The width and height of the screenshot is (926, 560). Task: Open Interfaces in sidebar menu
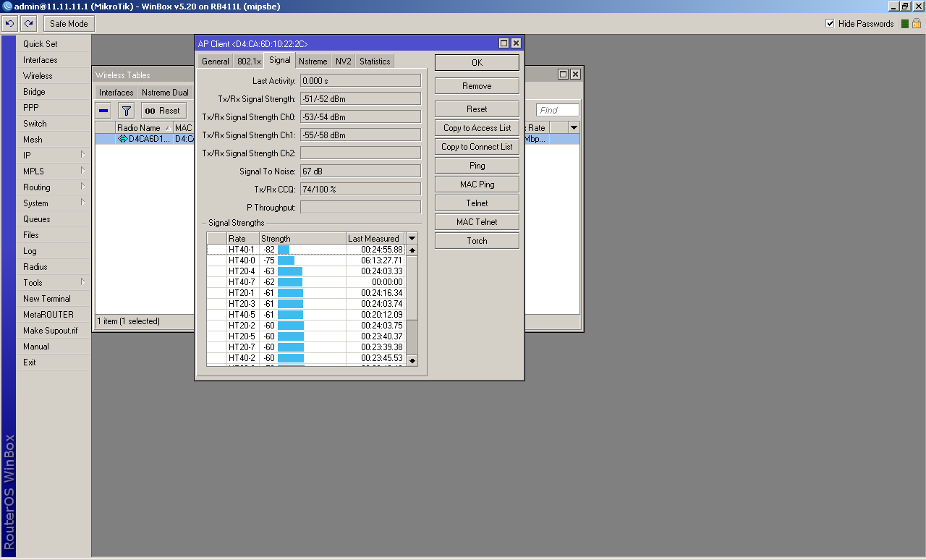click(54, 60)
